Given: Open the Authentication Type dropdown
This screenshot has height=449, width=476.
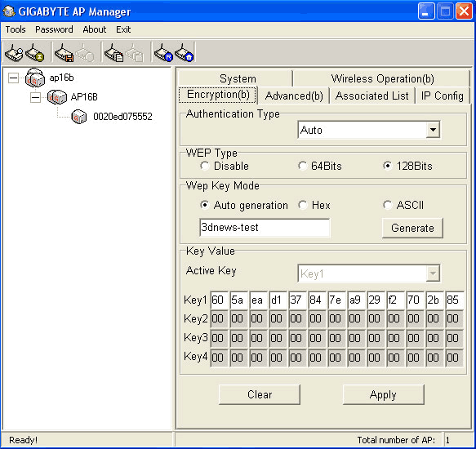Looking at the screenshot, I should pyautogui.click(x=433, y=130).
